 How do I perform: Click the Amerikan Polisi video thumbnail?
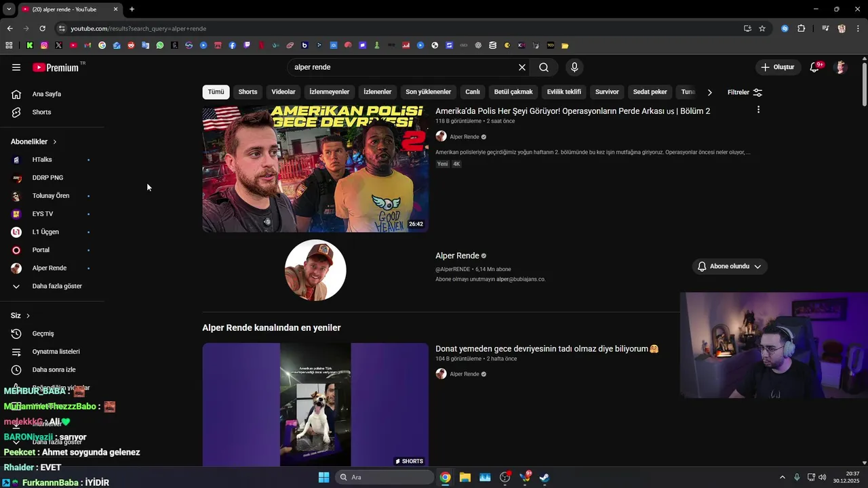[x=315, y=169]
